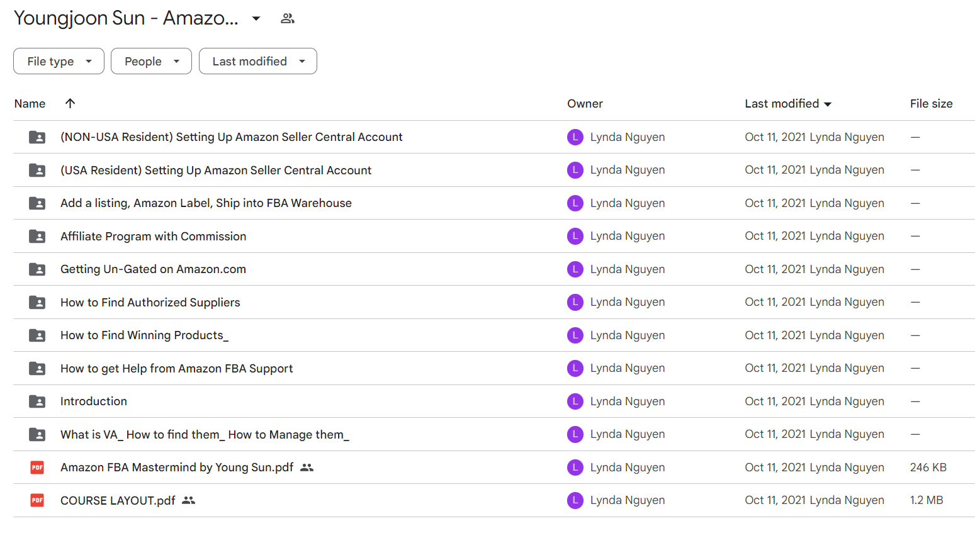Click the File size column header

pyautogui.click(x=931, y=104)
